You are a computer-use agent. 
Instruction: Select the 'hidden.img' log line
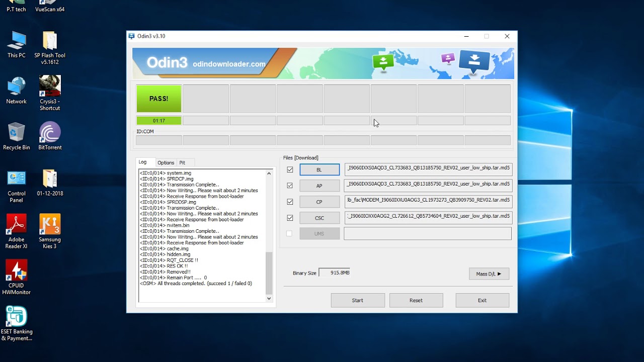point(165,254)
